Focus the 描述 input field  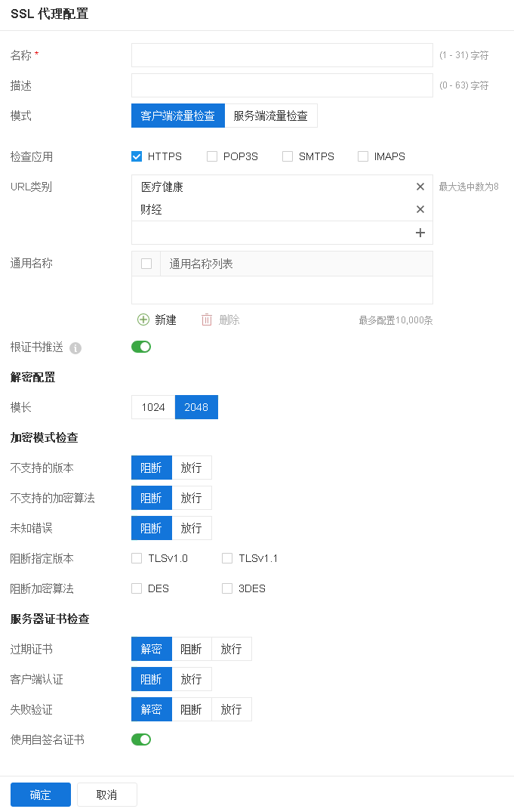[x=282, y=85]
